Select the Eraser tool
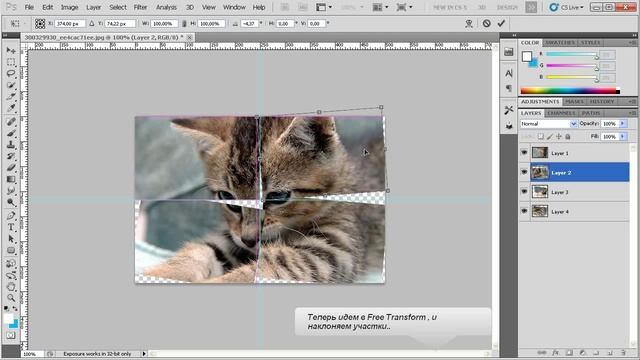Viewport: 640px width, 360px height. (x=11, y=167)
